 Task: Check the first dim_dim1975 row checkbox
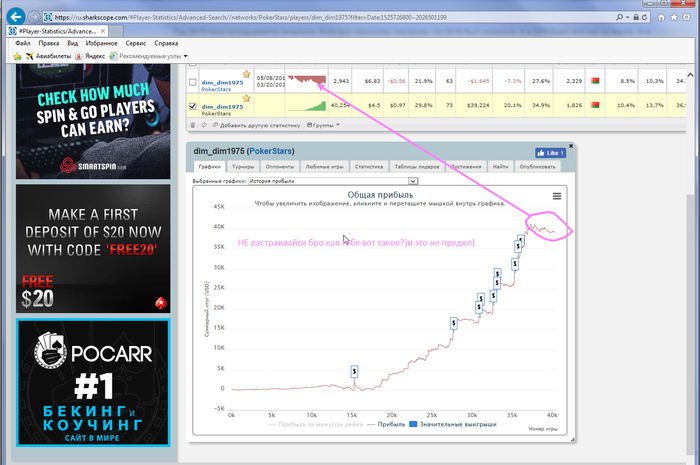(192, 82)
